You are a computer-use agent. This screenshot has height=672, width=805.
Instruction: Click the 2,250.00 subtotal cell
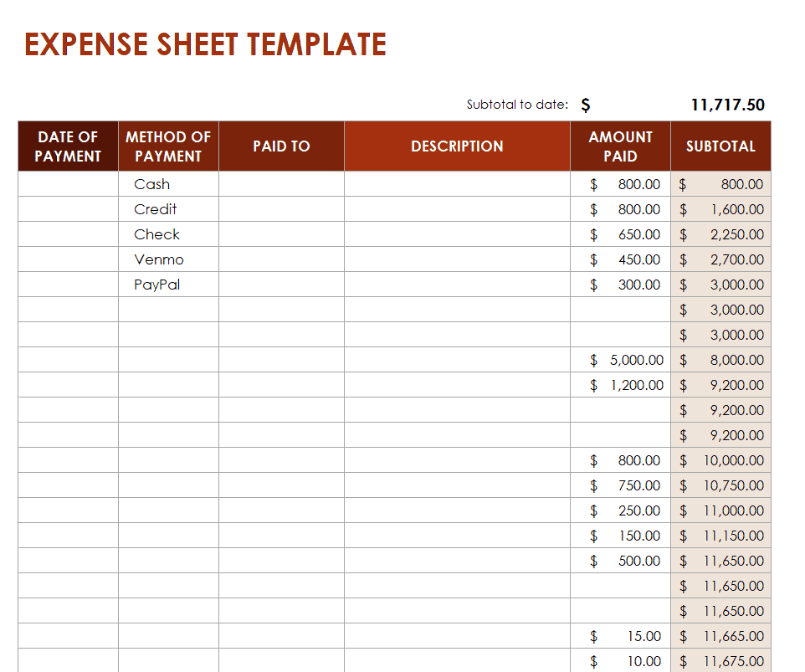(720, 234)
